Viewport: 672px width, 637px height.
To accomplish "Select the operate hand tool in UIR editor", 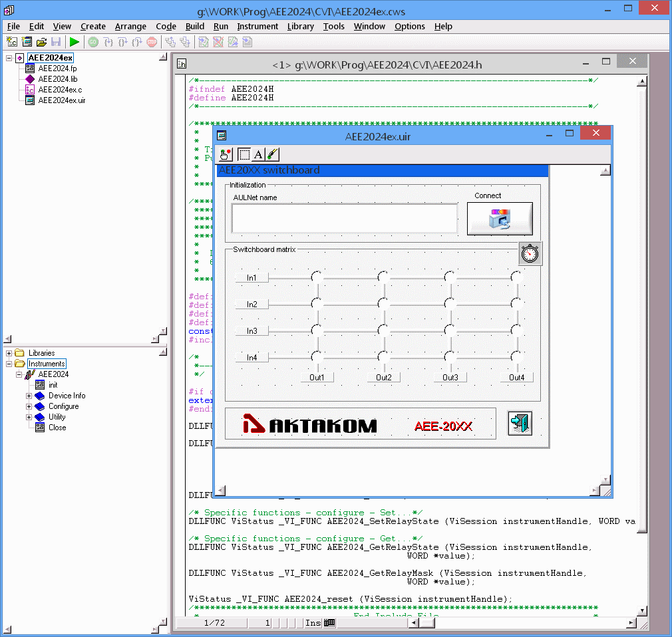I will tap(226, 154).
